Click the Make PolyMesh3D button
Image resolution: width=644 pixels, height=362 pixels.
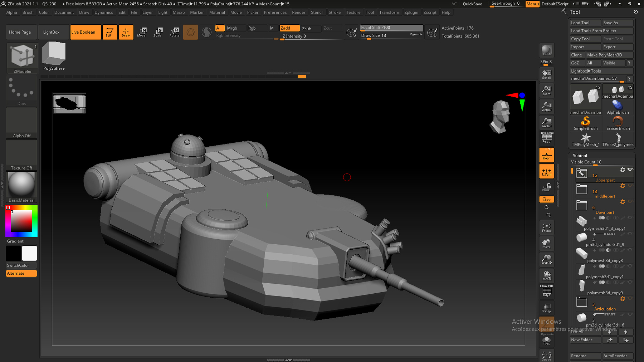click(x=609, y=55)
